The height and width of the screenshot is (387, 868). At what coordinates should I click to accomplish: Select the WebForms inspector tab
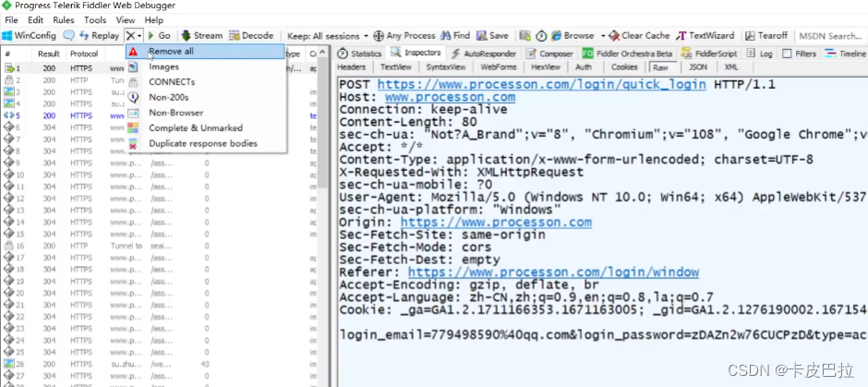click(499, 67)
